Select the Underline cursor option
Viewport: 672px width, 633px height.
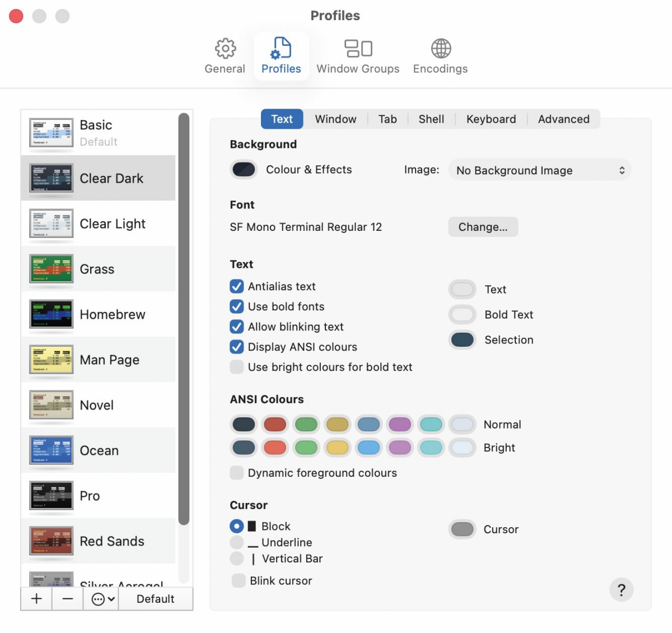pos(237,542)
